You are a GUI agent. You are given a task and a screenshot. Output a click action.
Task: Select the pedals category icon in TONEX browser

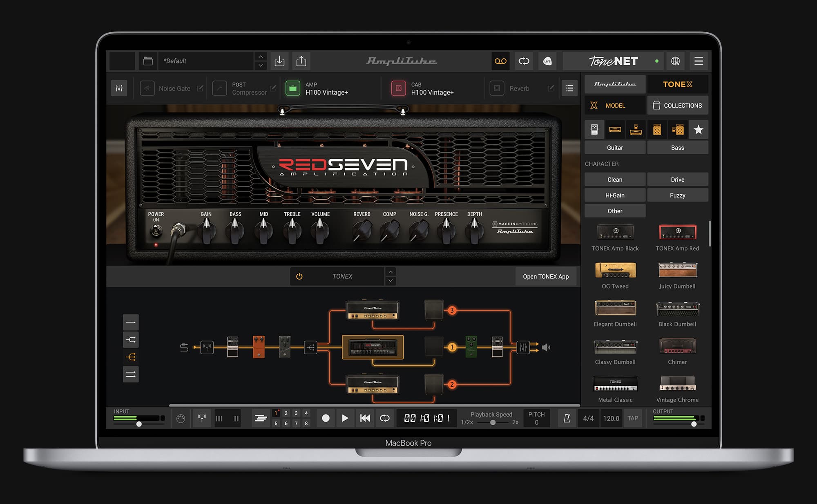[594, 129]
